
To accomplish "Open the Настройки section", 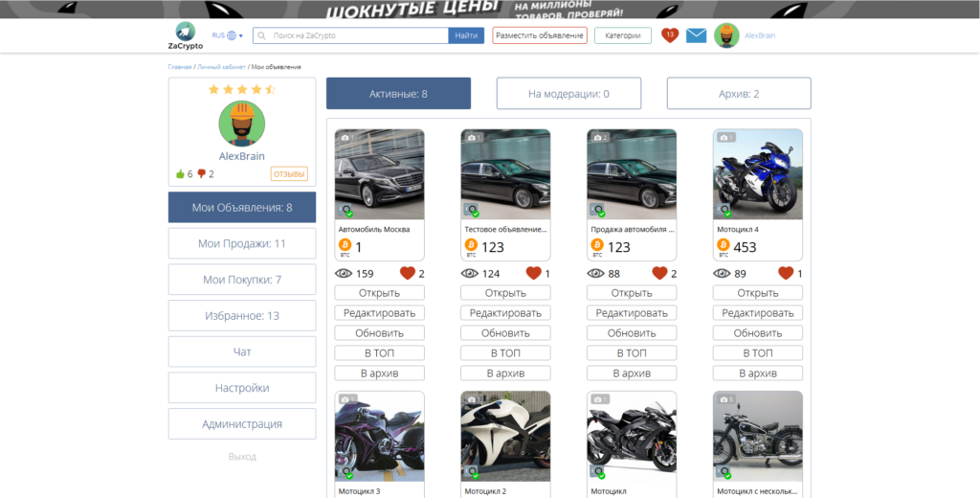I will [x=242, y=388].
